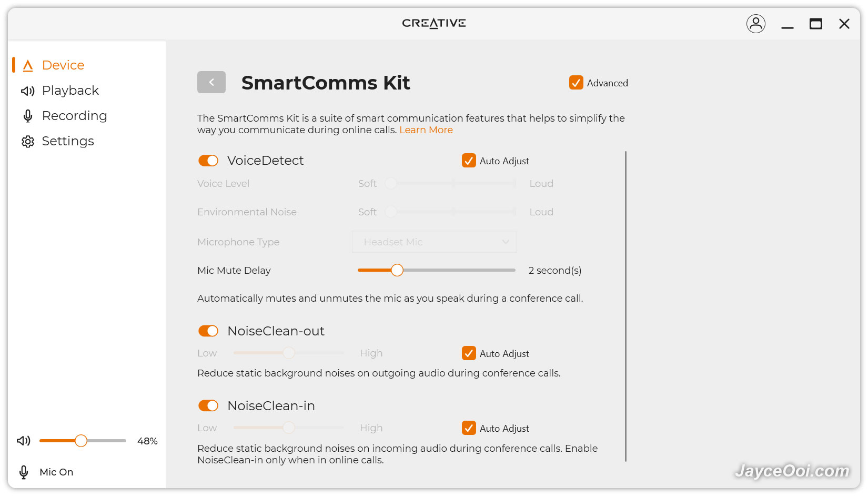The width and height of the screenshot is (868, 496).
Task: Follow the Learn More link
Action: coord(426,130)
